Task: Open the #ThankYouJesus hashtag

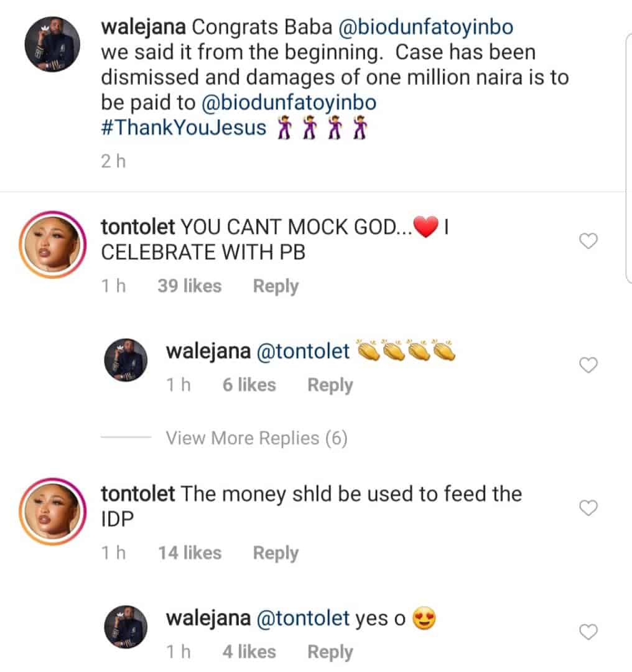Action: [x=184, y=128]
